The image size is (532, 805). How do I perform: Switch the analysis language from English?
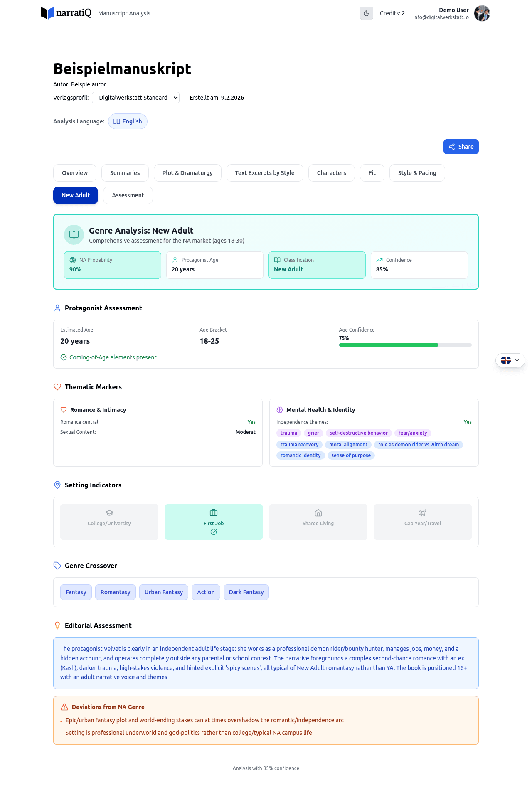pyautogui.click(x=128, y=121)
